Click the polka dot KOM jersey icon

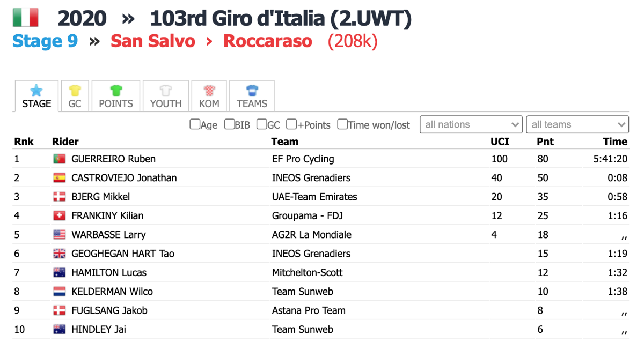pyautogui.click(x=209, y=90)
